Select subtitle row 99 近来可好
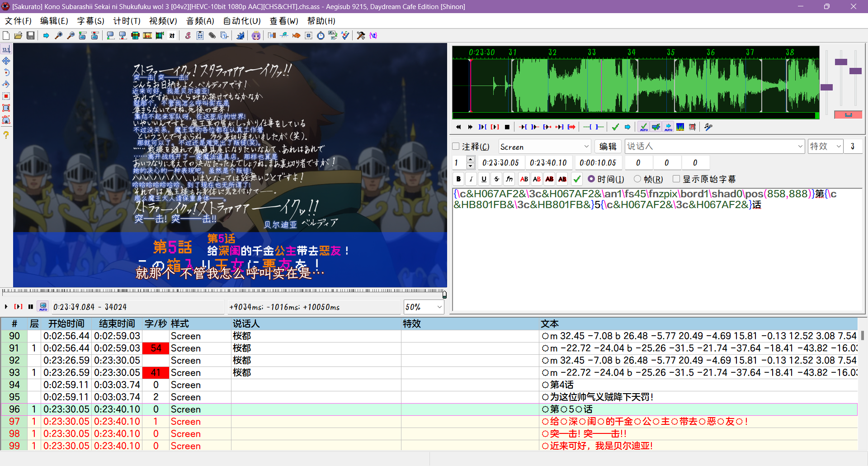The image size is (868, 466). pos(429,446)
